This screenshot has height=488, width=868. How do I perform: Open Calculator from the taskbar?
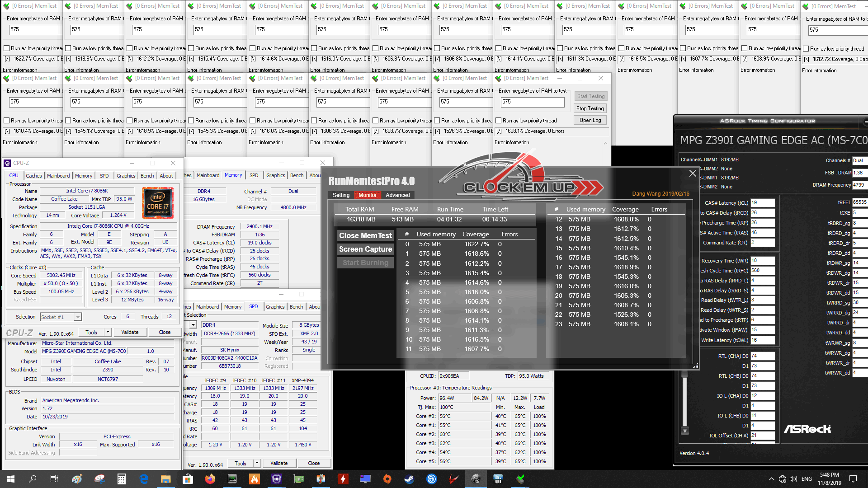coord(121,479)
